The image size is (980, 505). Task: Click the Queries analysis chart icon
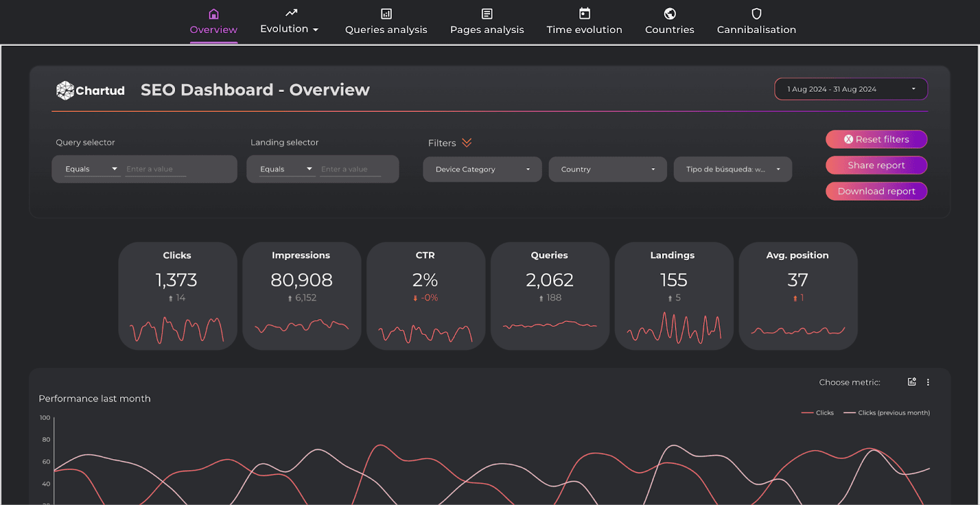386,14
